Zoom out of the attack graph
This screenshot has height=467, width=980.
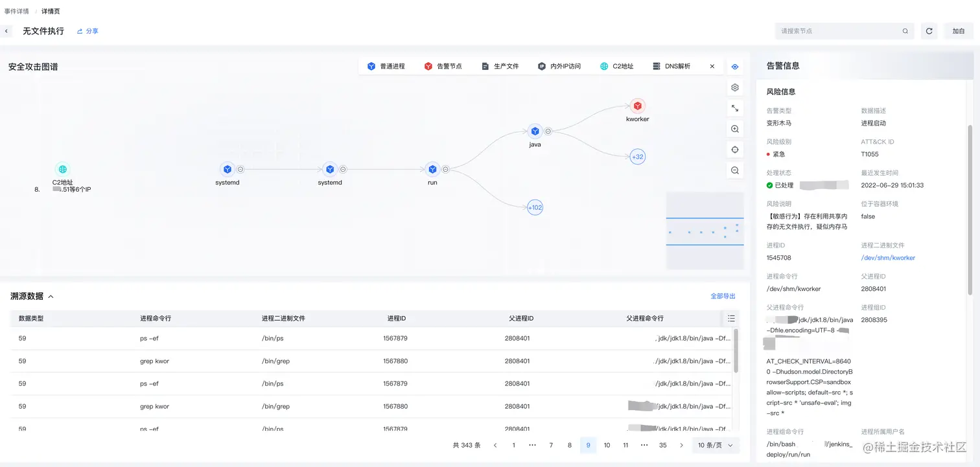pos(735,170)
